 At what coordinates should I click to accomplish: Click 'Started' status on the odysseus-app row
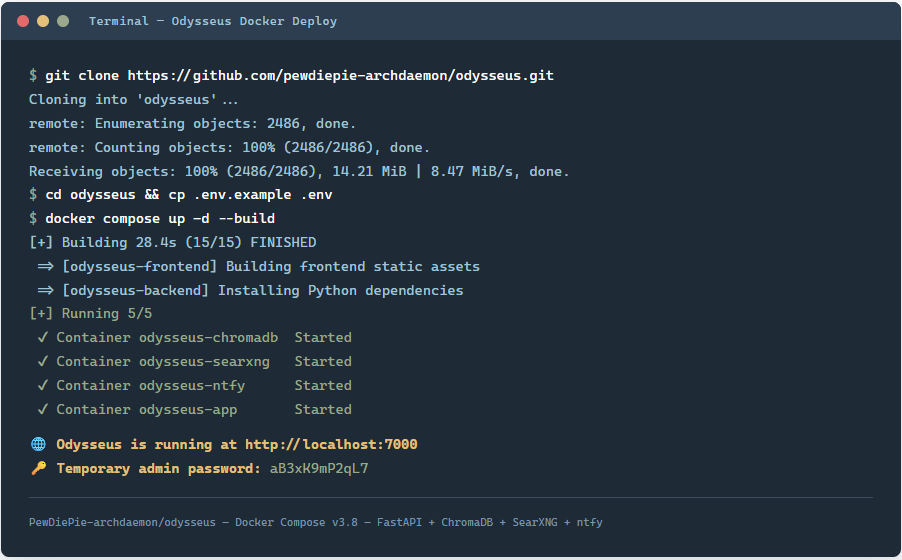[323, 409]
